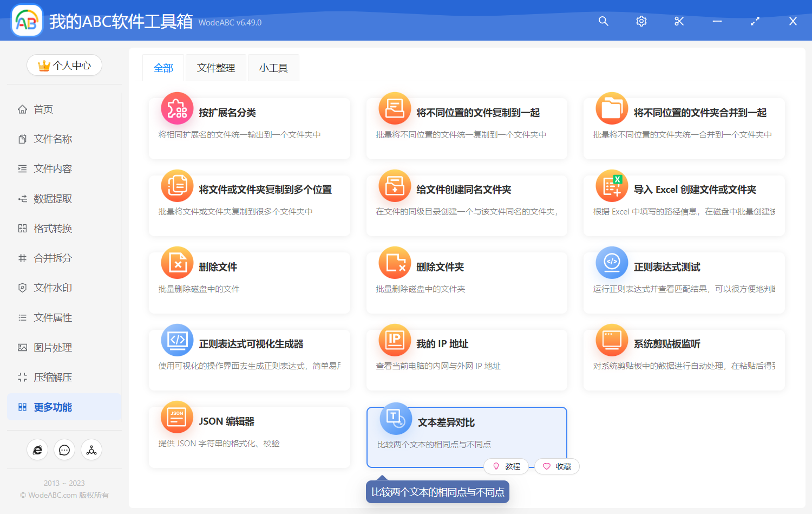Toggle 收藏 favorite on 文本差异对比
812x514 pixels.
pyautogui.click(x=556, y=466)
